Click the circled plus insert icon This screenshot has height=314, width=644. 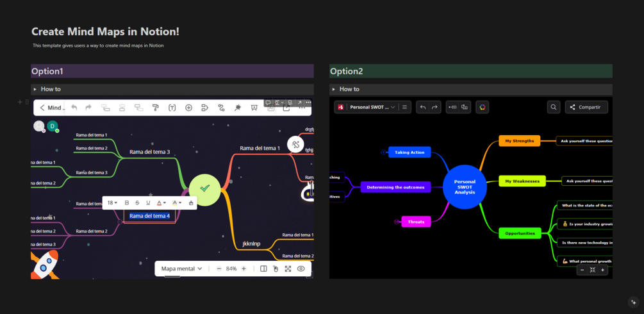[x=188, y=108]
